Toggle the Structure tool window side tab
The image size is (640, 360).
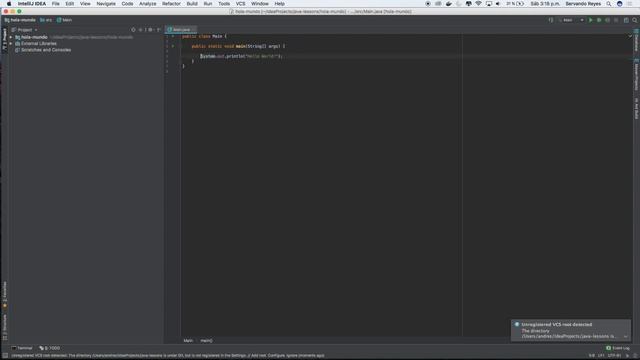[4, 327]
